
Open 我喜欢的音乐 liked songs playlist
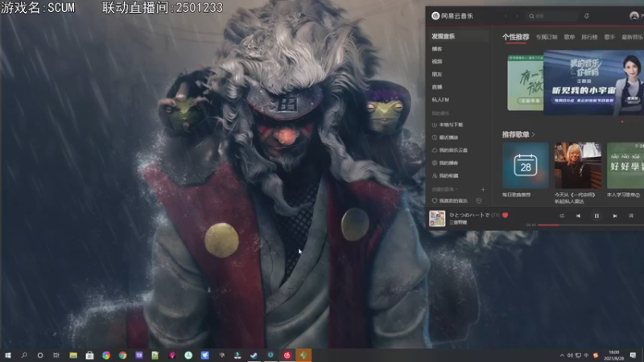click(450, 200)
